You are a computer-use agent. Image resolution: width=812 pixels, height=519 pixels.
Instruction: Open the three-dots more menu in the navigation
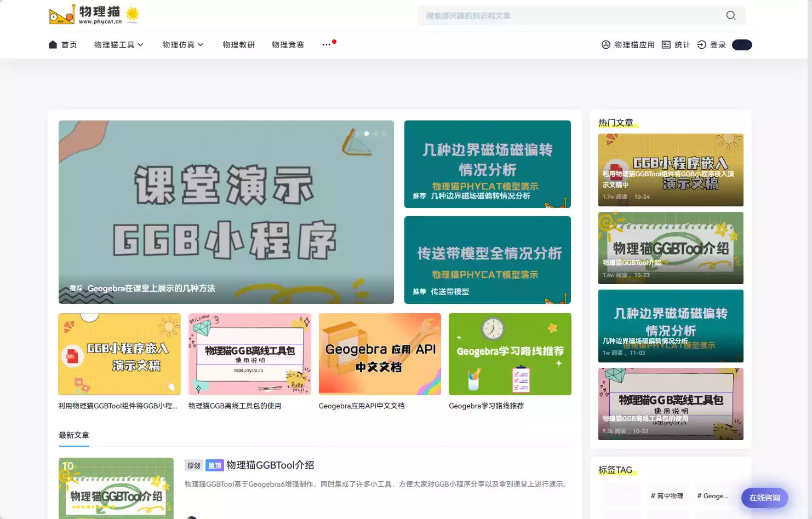(x=327, y=44)
